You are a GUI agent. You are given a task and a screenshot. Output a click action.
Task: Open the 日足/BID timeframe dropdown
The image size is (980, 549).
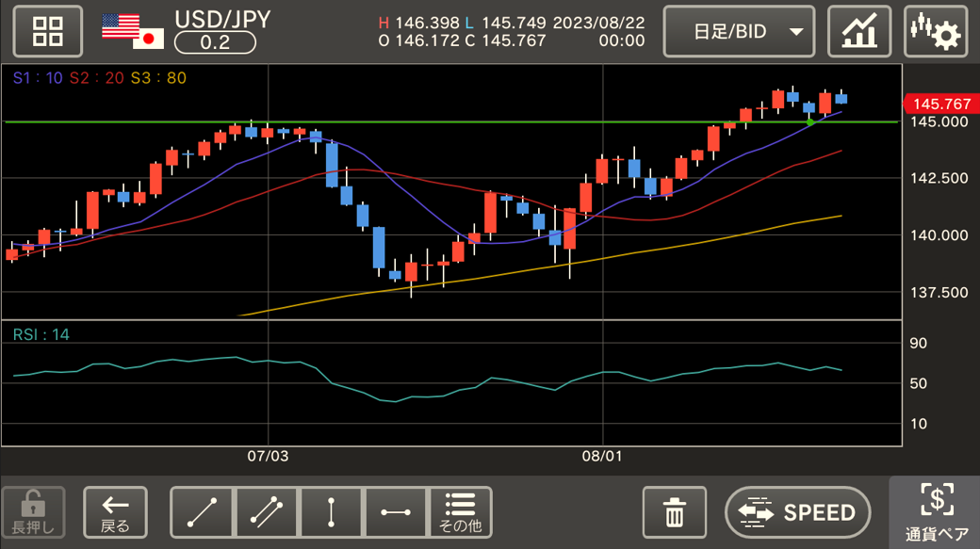point(739,31)
